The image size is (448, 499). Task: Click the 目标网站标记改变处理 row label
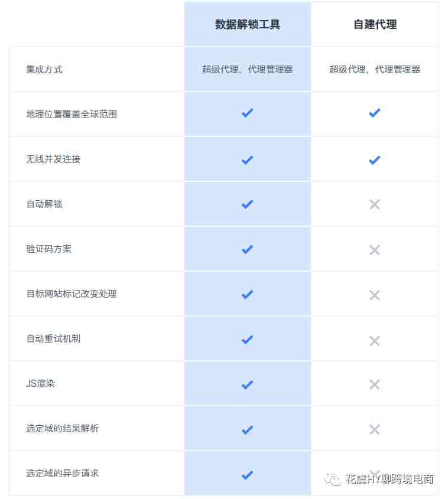click(72, 293)
